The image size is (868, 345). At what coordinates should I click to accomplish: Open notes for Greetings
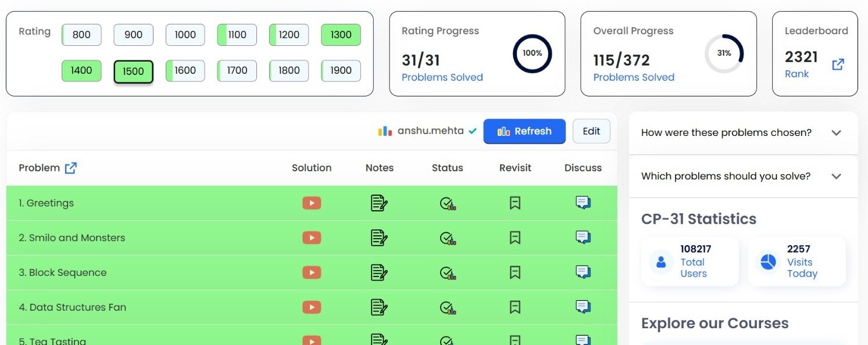pyautogui.click(x=379, y=203)
